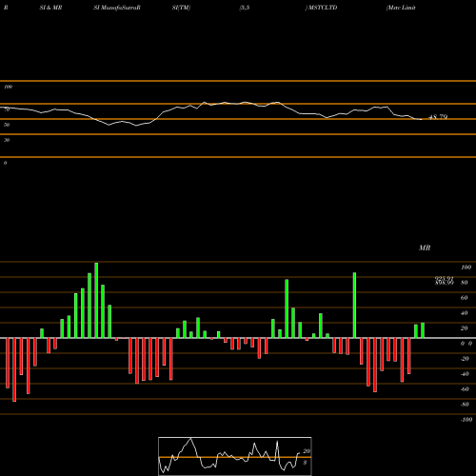This screenshot has width=476, height=476.
Task: Click the -100 label on MR axis
Action: coord(466,420)
